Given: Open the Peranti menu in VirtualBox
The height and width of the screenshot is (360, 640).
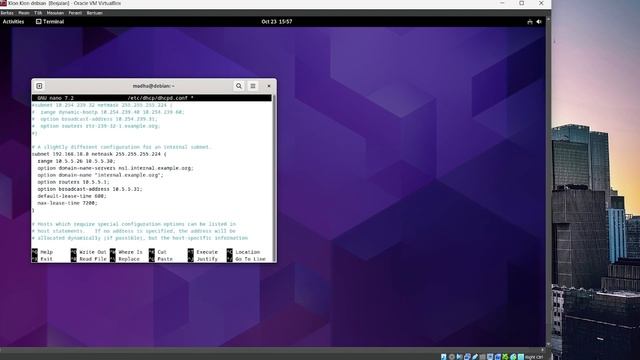Looking at the screenshot, I should [75, 13].
